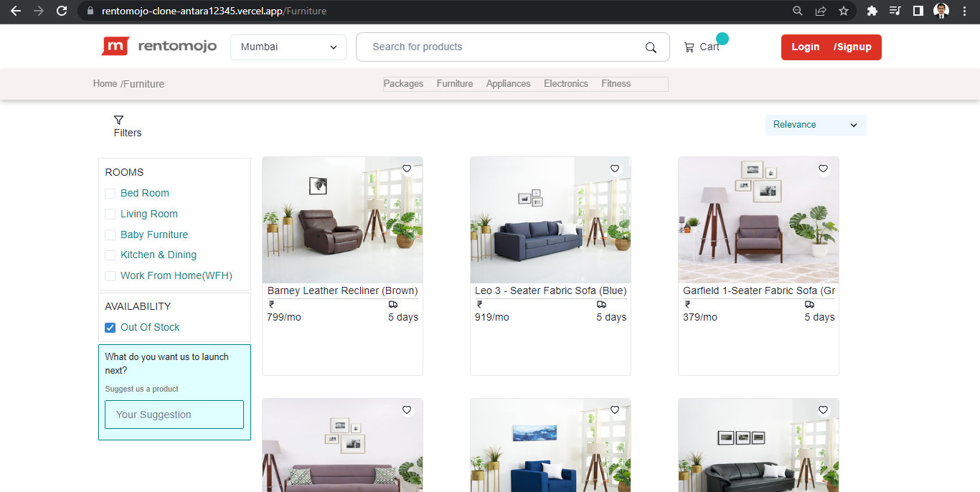The width and height of the screenshot is (980, 492).
Task: Open the Relevance sort dropdown
Action: pyautogui.click(x=816, y=125)
